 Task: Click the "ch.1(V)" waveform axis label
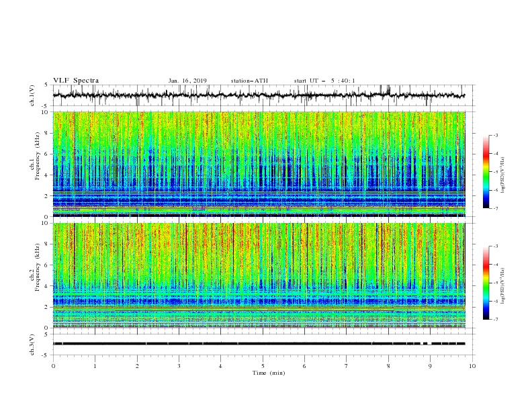point(32,95)
